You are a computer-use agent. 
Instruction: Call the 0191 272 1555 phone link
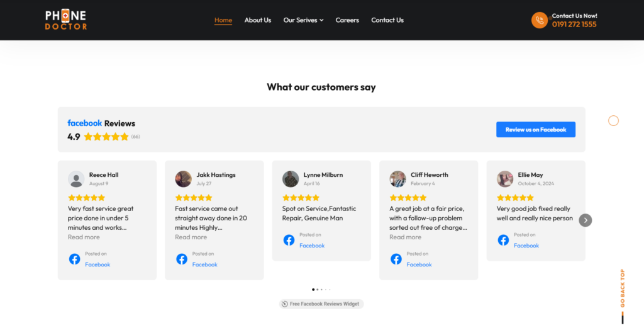tap(574, 25)
